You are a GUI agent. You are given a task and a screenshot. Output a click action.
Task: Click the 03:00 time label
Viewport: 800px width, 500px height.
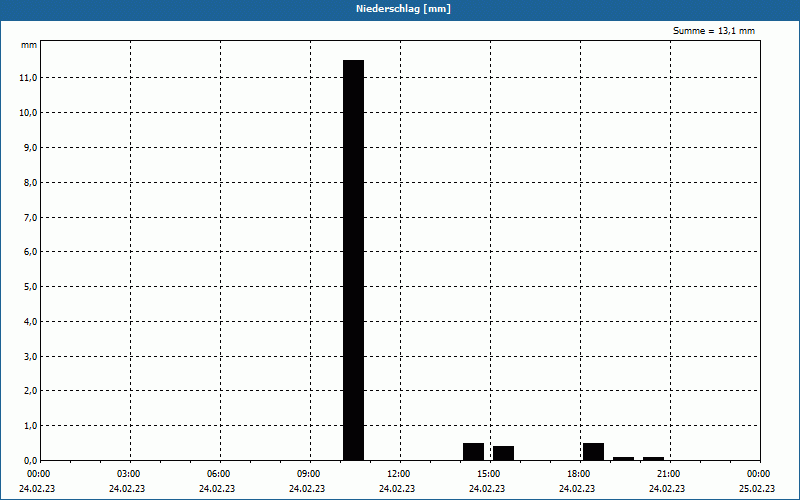(x=131, y=474)
